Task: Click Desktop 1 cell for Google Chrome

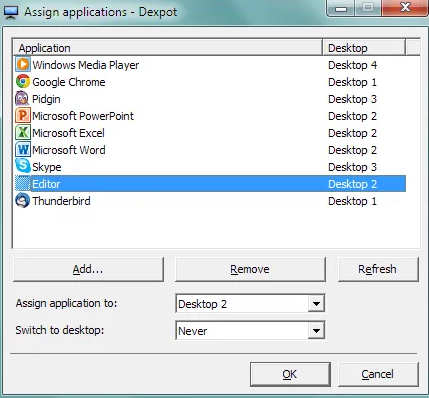Action: point(352,82)
